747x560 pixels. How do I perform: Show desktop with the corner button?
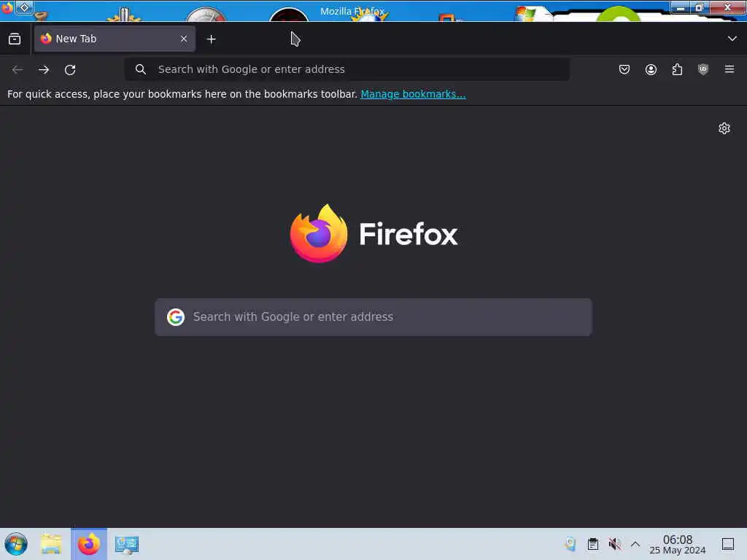click(727, 544)
